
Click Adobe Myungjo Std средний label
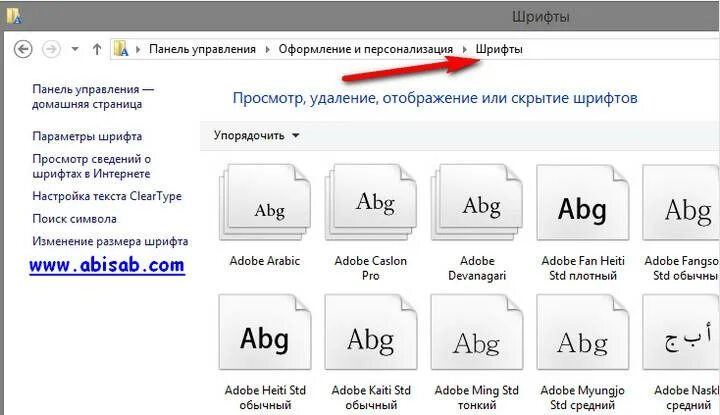pos(583,398)
